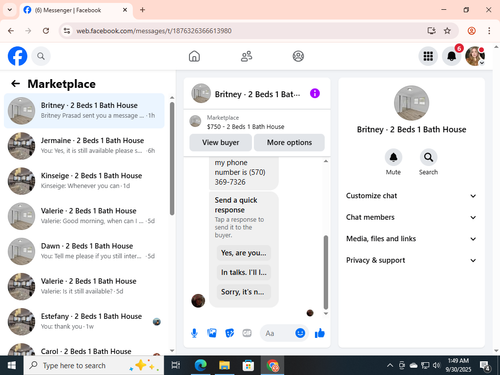The width and height of the screenshot is (500, 375).
Task: Open Valerie conversation "Good morning, when can I"
Action: pyautogui.click(x=84, y=216)
